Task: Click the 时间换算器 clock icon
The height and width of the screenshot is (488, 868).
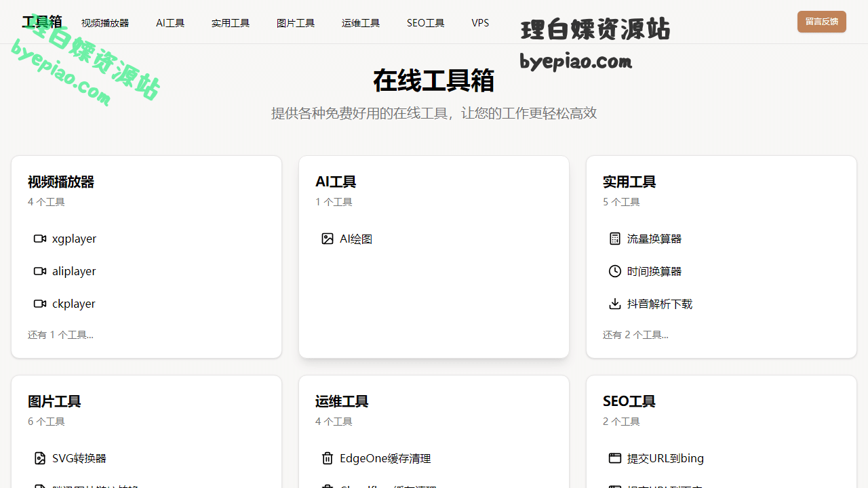Action: point(615,271)
